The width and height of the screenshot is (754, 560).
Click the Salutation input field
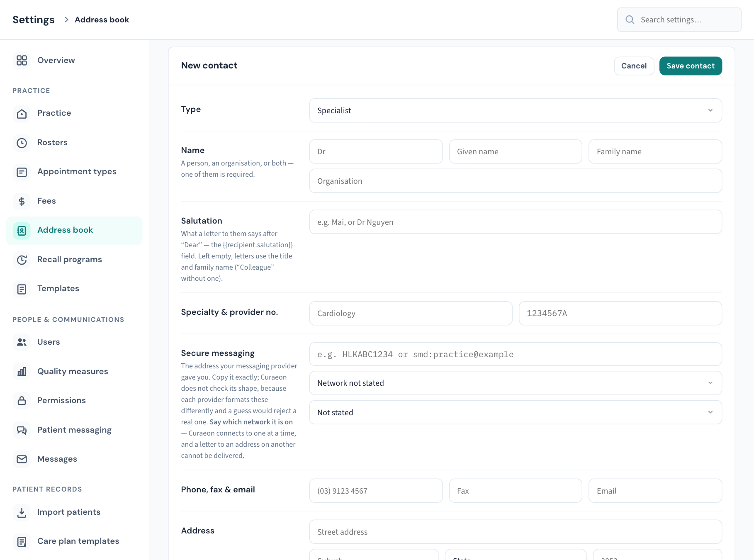[516, 222]
